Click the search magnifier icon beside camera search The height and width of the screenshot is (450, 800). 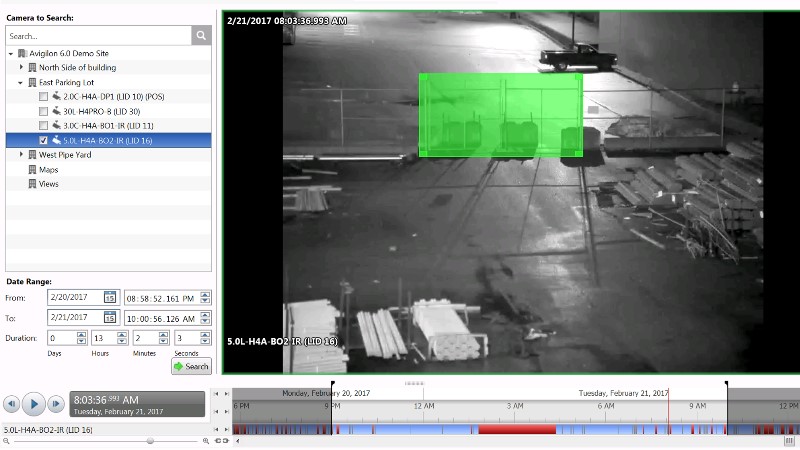[x=202, y=35]
